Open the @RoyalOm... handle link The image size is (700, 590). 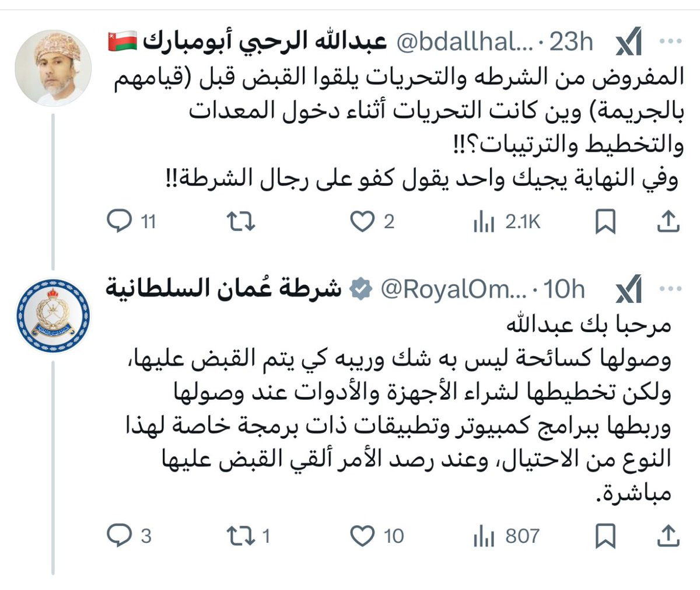click(454, 289)
